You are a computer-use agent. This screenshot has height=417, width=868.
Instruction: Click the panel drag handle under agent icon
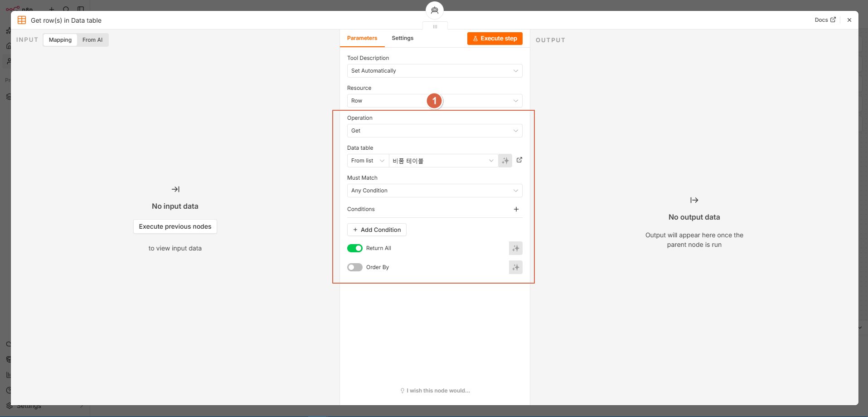pyautogui.click(x=435, y=27)
